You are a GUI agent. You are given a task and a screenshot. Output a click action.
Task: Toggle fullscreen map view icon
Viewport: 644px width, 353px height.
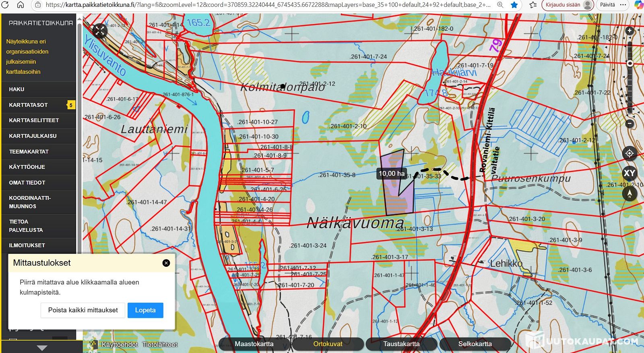[99, 31]
